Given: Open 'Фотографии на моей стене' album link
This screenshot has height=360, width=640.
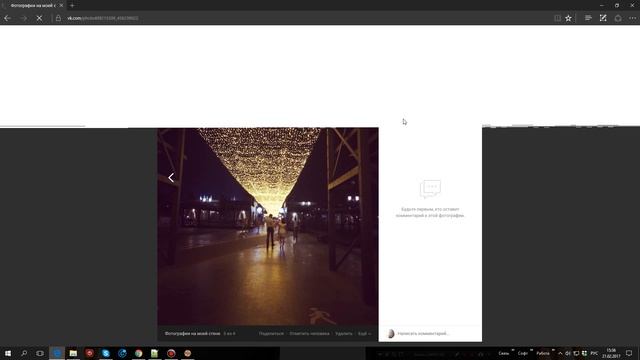Looking at the screenshot, I should click(x=192, y=333).
